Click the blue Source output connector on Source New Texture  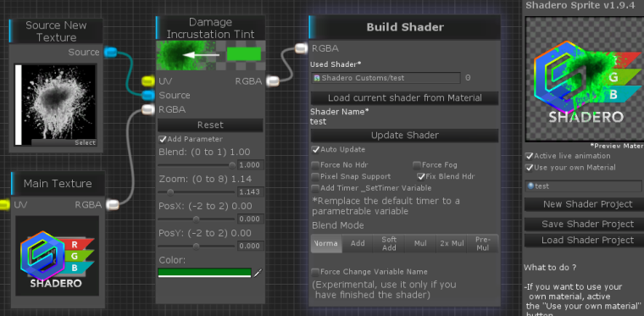pyautogui.click(x=111, y=53)
